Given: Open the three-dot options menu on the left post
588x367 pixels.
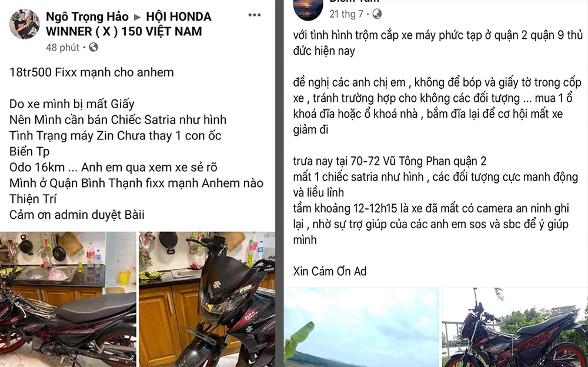Looking at the screenshot, I should click(254, 15).
